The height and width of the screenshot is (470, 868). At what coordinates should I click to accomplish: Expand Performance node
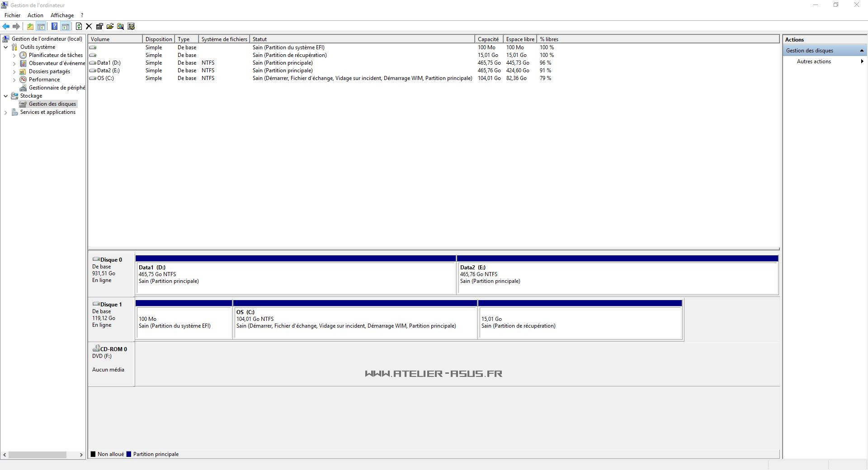coord(14,80)
